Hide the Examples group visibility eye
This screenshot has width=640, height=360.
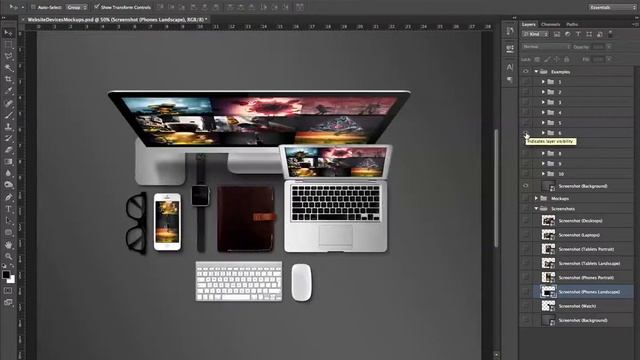[x=526, y=71]
